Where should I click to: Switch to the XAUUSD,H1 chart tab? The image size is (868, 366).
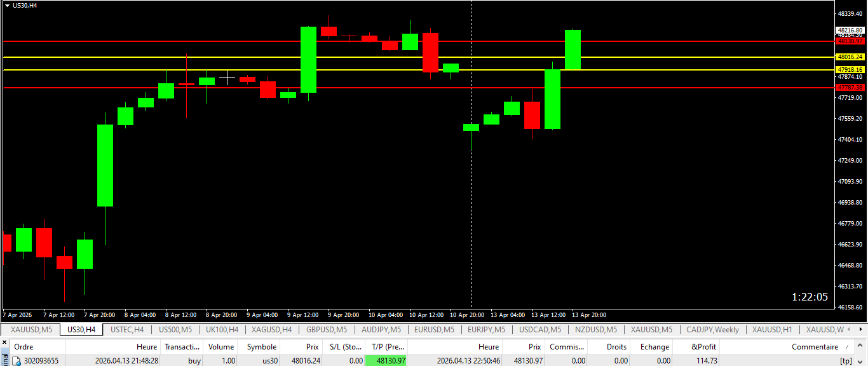[x=772, y=330]
